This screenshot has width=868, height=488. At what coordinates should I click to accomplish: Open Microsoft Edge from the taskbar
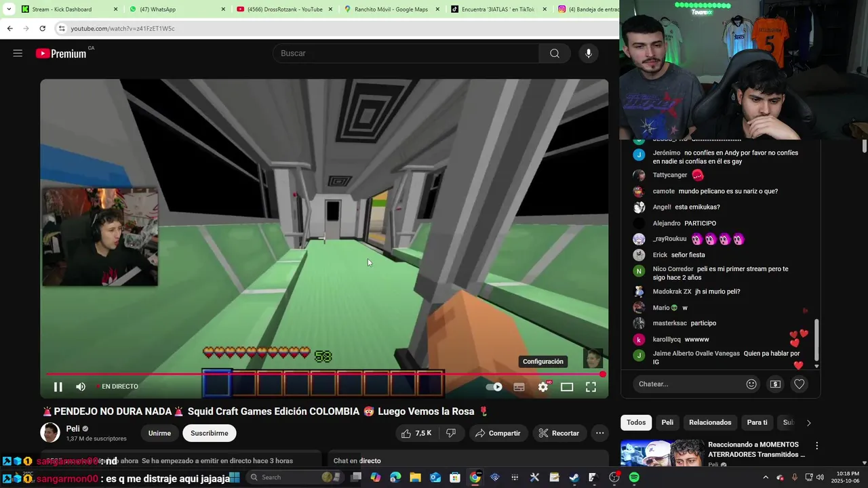point(395,477)
